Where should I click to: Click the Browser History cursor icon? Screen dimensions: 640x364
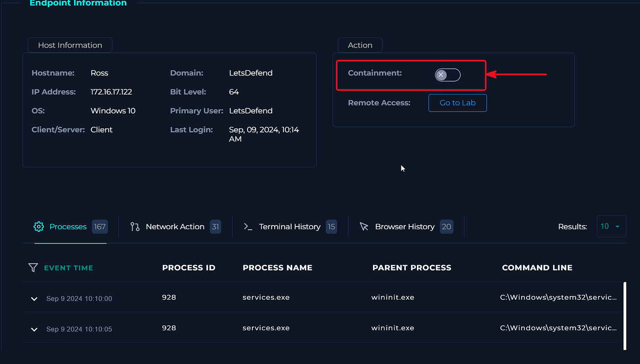(x=364, y=227)
